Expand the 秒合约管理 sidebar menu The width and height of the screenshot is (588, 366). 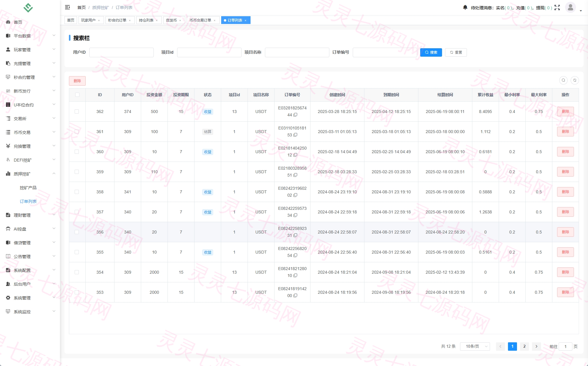click(30, 77)
